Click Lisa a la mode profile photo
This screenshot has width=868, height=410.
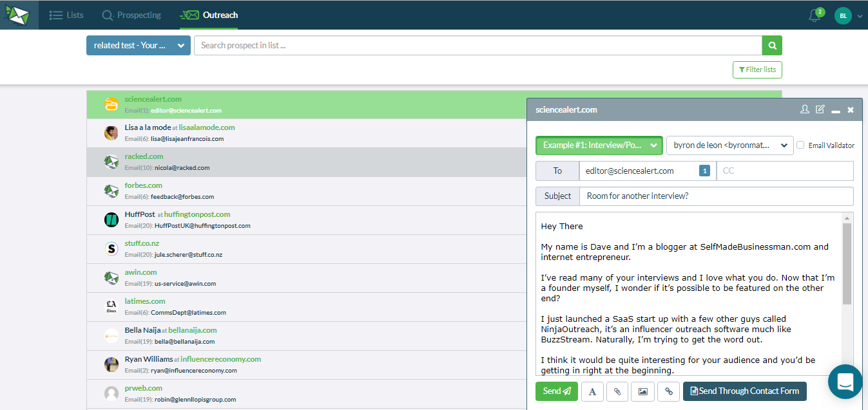pos(111,133)
